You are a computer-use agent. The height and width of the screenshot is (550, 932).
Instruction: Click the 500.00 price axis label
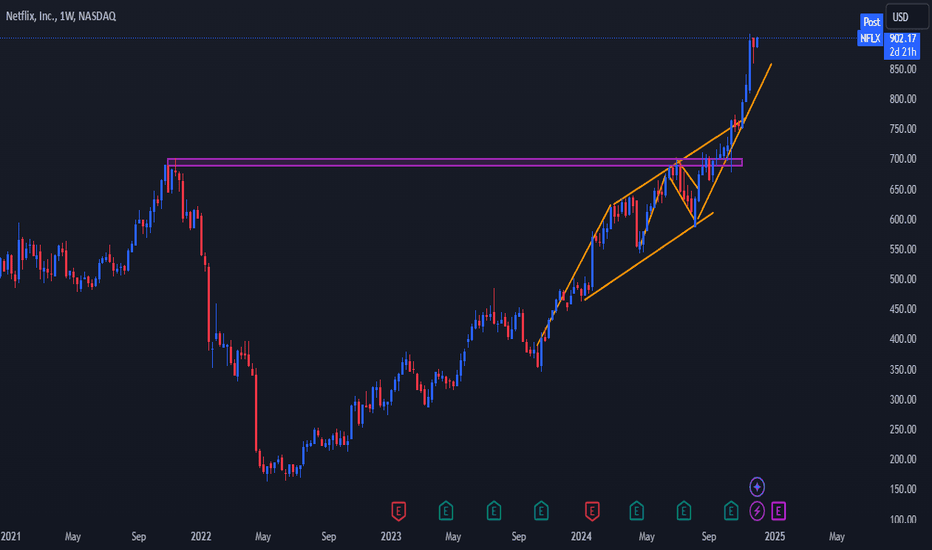pos(902,279)
